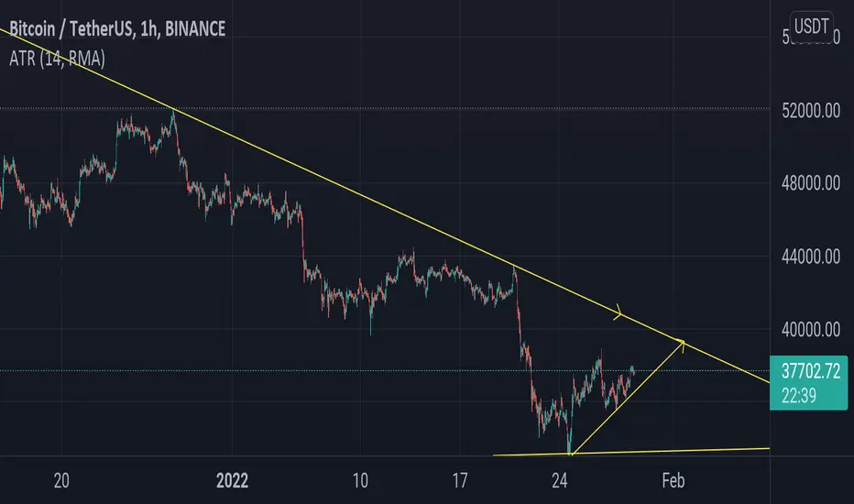The width and height of the screenshot is (854, 504).
Task: Click the 40000.00 price axis label
Action: pos(810,330)
